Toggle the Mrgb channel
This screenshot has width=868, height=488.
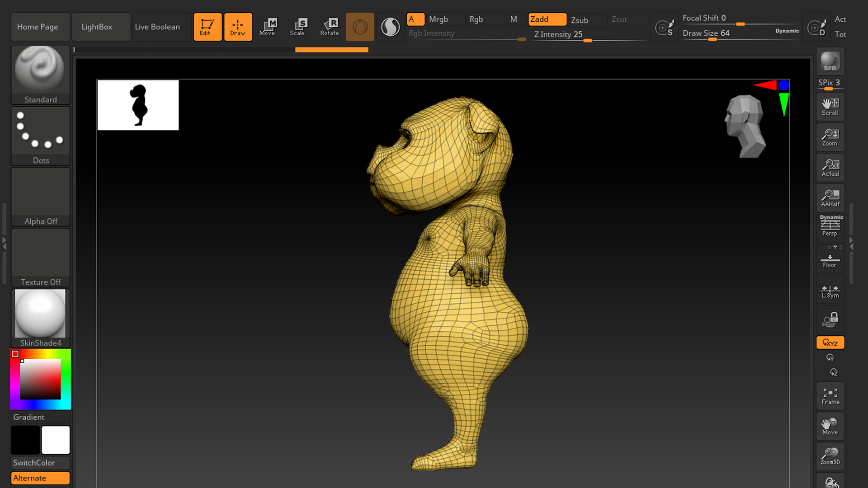pos(446,19)
